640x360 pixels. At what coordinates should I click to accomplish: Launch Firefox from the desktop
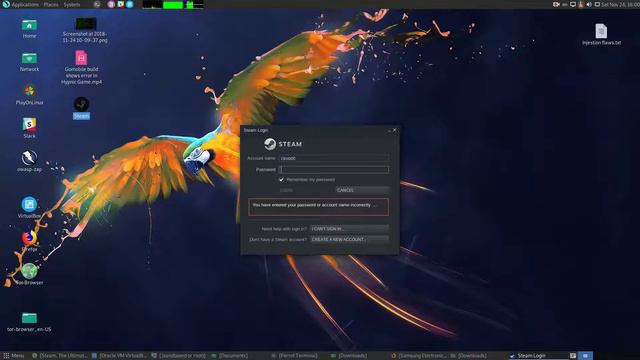[x=29, y=240]
